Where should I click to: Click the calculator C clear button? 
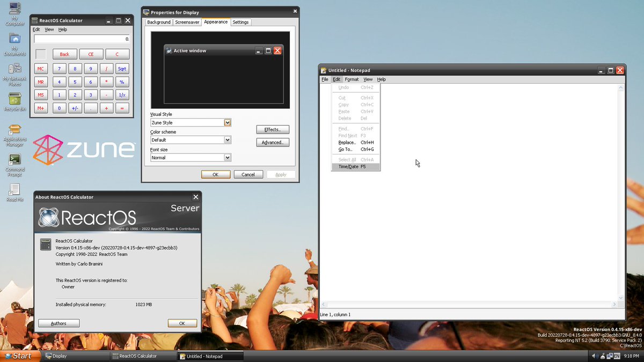pos(117,54)
